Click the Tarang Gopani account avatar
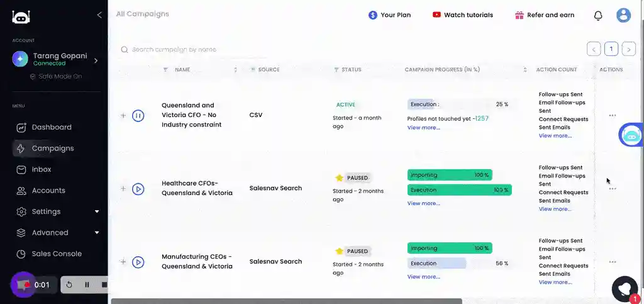The height and width of the screenshot is (304, 644). 20,59
